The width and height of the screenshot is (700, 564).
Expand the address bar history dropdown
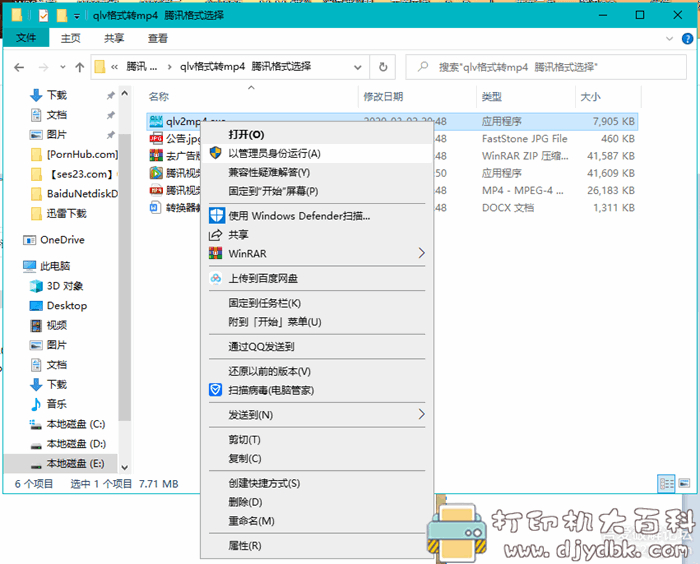[358, 67]
